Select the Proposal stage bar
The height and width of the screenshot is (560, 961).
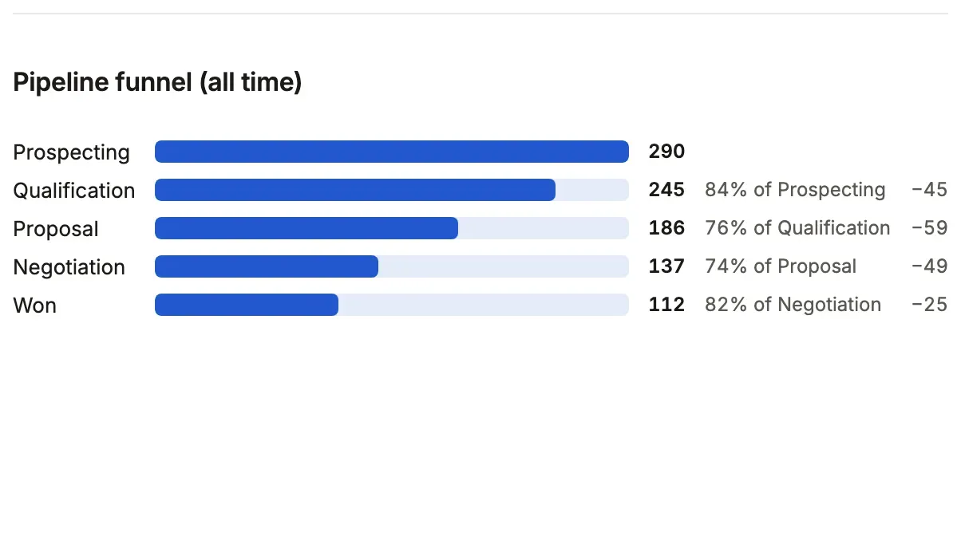(392, 228)
